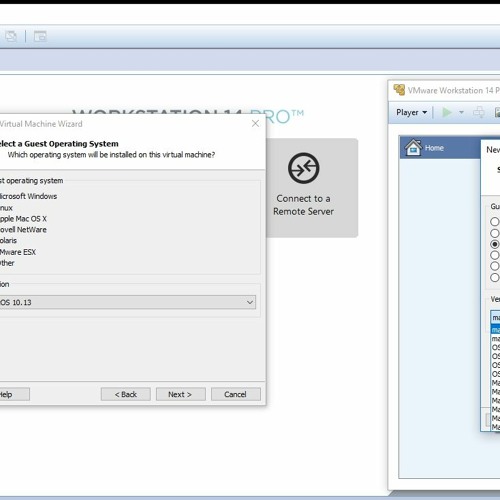Click Send Ctrl+Alt+Del icon in Player toolbar
Screen dimensions: 500x500
click(479, 112)
